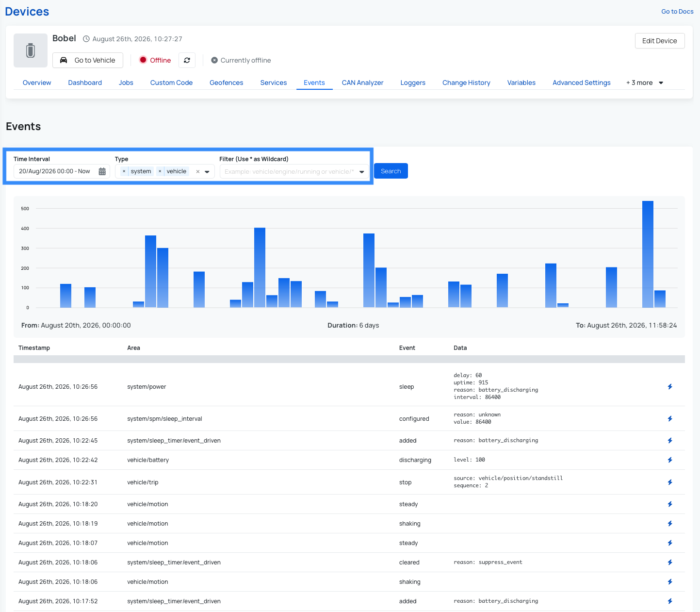Click the 'Duration: 6 days' label
This screenshot has width=700, height=612.
tap(353, 326)
